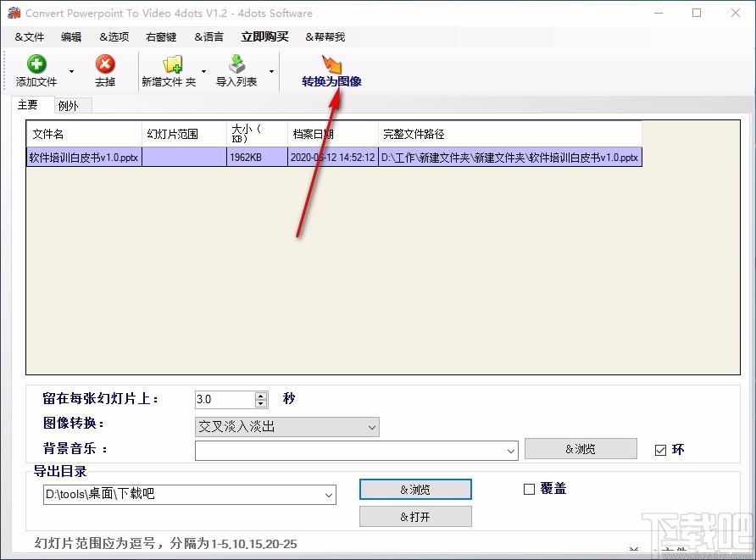
Task: Click the empty slide range cell of the pptx row
Action: coord(184,158)
